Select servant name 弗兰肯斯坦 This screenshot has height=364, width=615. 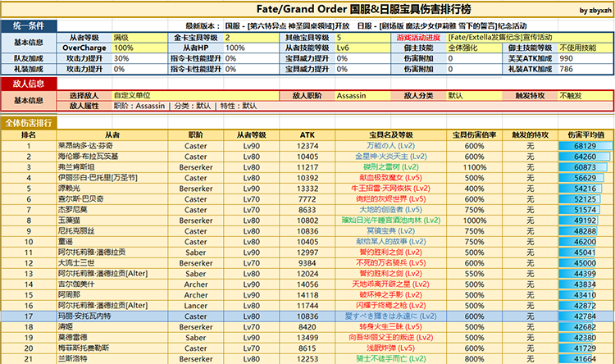[78, 167]
